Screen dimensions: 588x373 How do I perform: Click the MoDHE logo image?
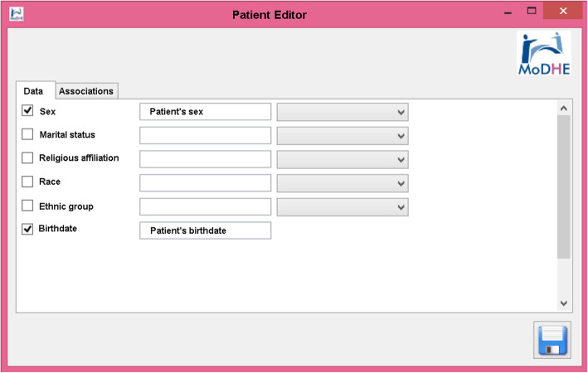click(543, 54)
